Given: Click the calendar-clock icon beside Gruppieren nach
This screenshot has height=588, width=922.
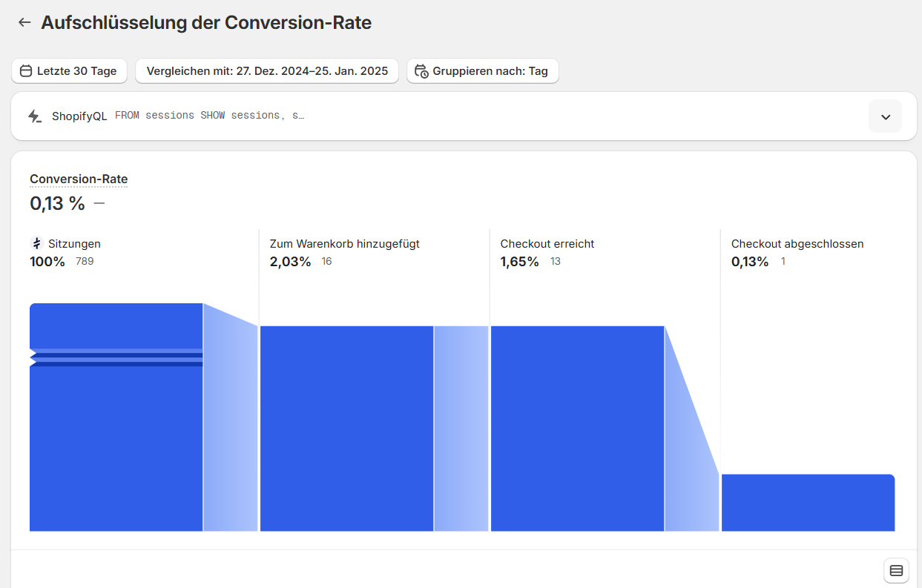Looking at the screenshot, I should [421, 71].
